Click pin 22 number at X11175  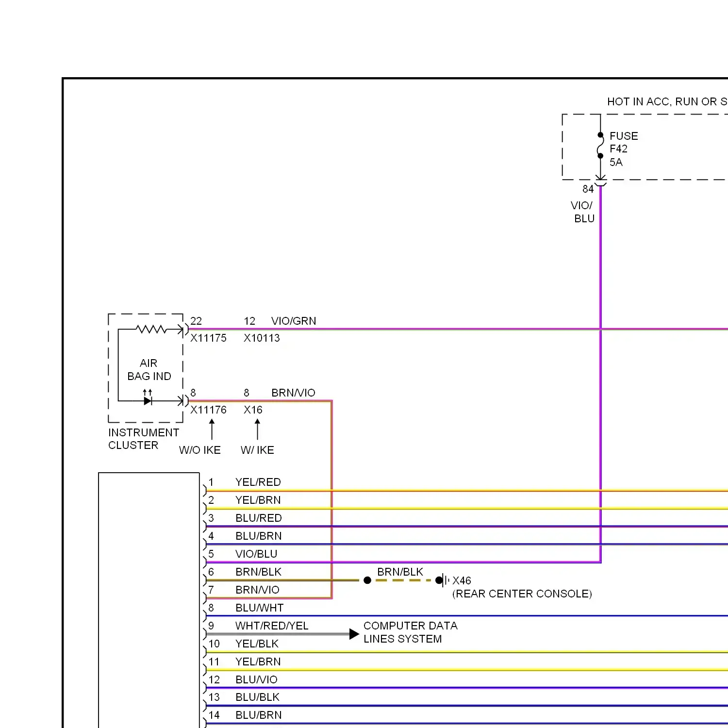click(196, 321)
